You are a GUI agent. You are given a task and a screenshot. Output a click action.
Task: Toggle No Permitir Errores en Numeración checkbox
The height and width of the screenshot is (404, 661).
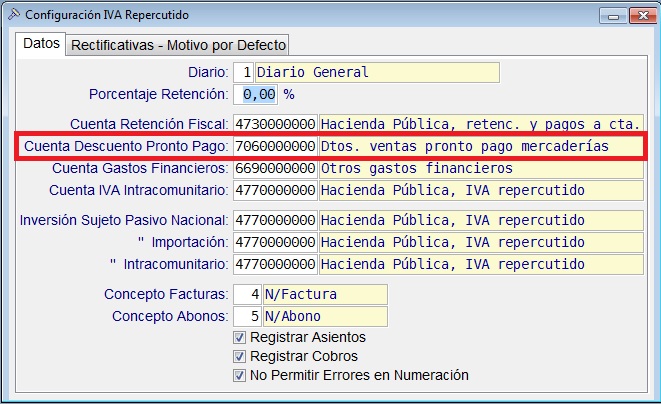[239, 375]
